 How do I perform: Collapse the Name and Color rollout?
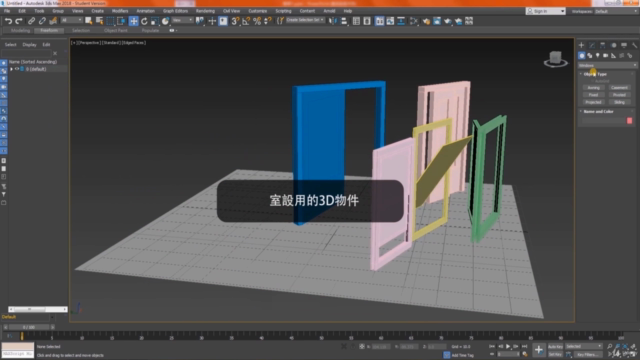[x=598, y=111]
